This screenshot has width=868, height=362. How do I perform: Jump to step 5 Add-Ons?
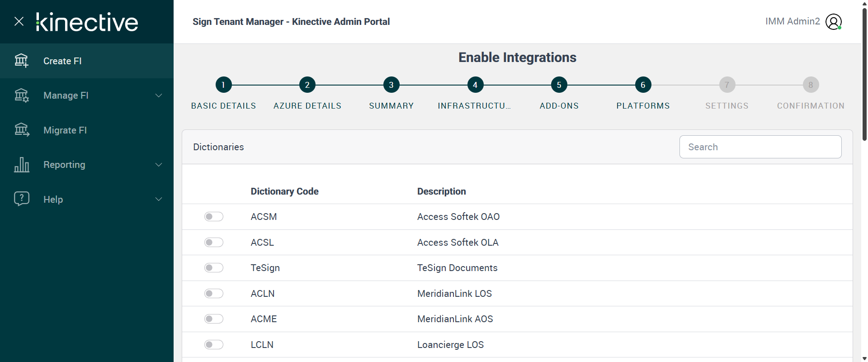559,85
